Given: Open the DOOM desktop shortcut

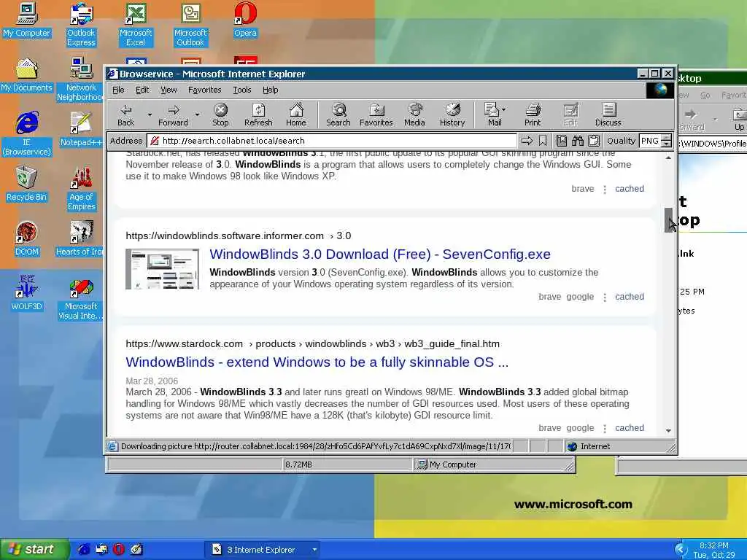Looking at the screenshot, I should coord(26,238).
